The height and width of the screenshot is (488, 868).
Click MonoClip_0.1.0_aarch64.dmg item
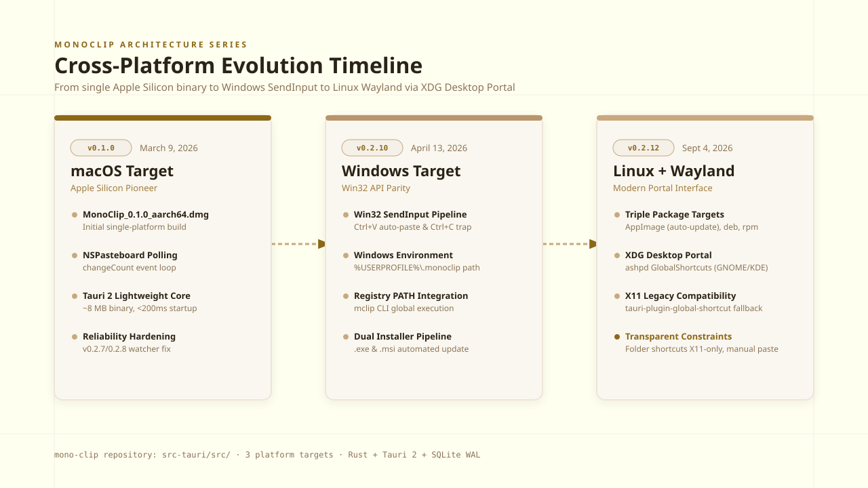pos(146,214)
